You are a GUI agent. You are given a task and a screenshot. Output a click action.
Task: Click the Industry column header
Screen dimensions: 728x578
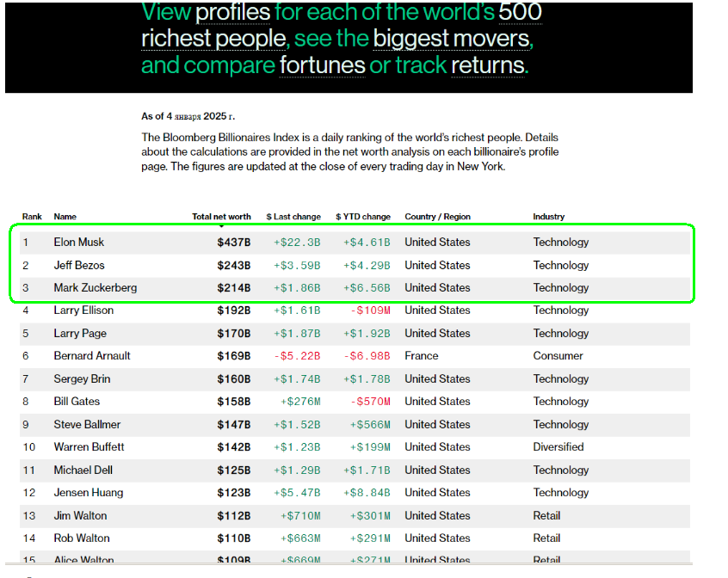pos(549,217)
